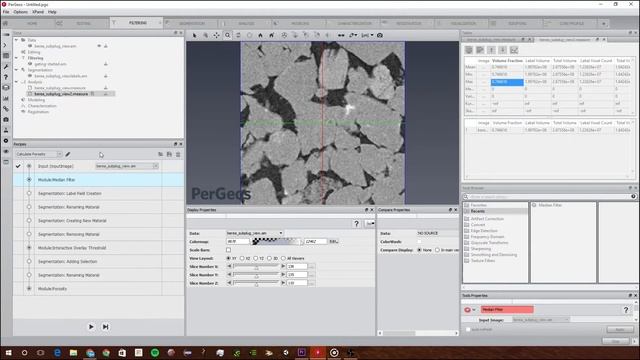The image size is (640, 360).
Task: Click the Apply button in Tool Properties
Action: point(620,329)
